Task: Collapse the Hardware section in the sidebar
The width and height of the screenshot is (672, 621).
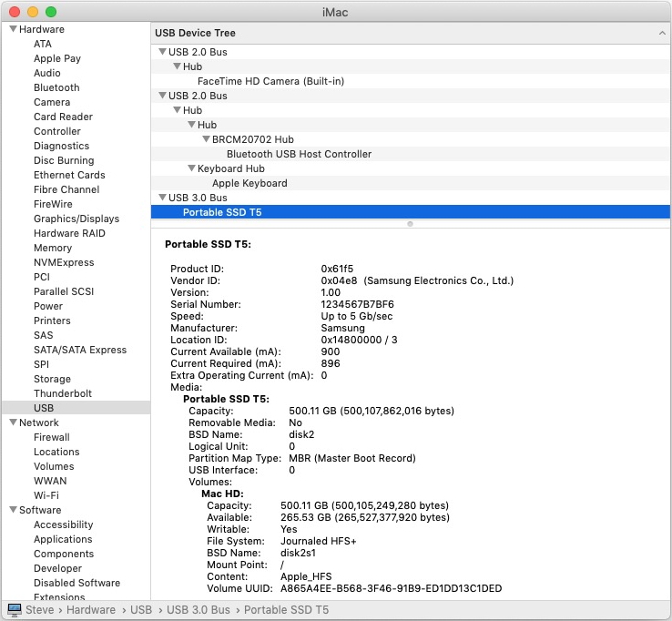Action: tap(13, 29)
